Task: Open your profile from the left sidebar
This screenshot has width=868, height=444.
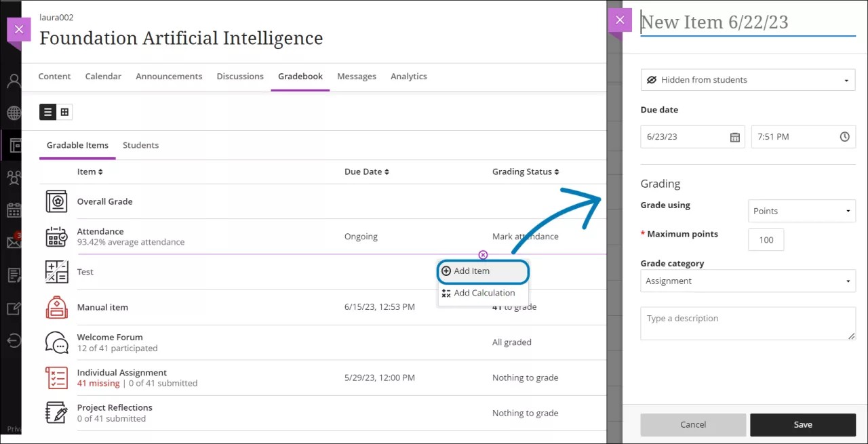Action: click(x=14, y=81)
